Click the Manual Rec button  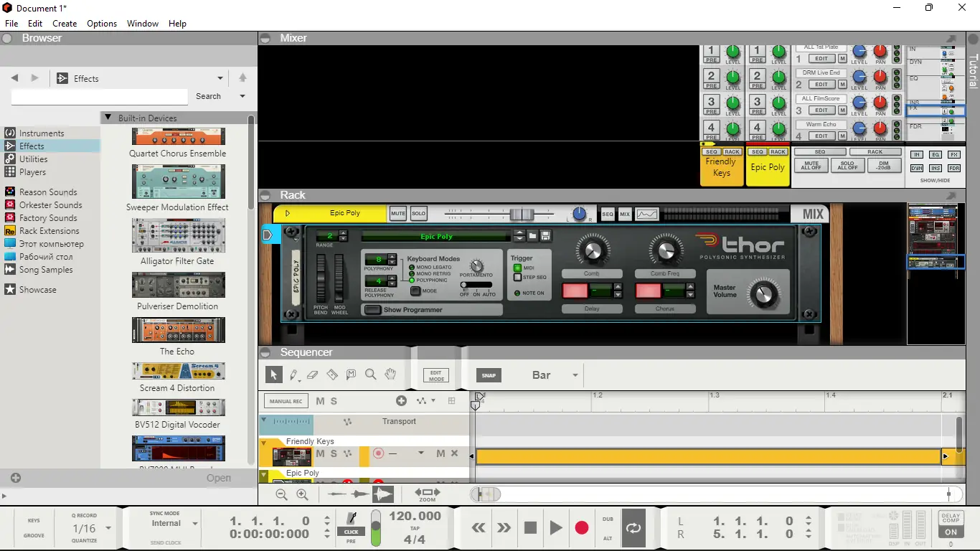tap(286, 401)
